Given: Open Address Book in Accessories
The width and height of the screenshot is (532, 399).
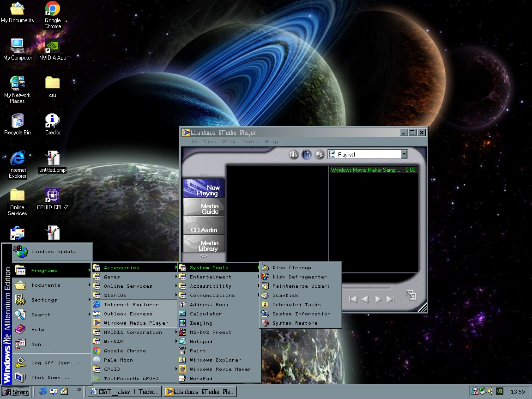Looking at the screenshot, I should (219, 305).
